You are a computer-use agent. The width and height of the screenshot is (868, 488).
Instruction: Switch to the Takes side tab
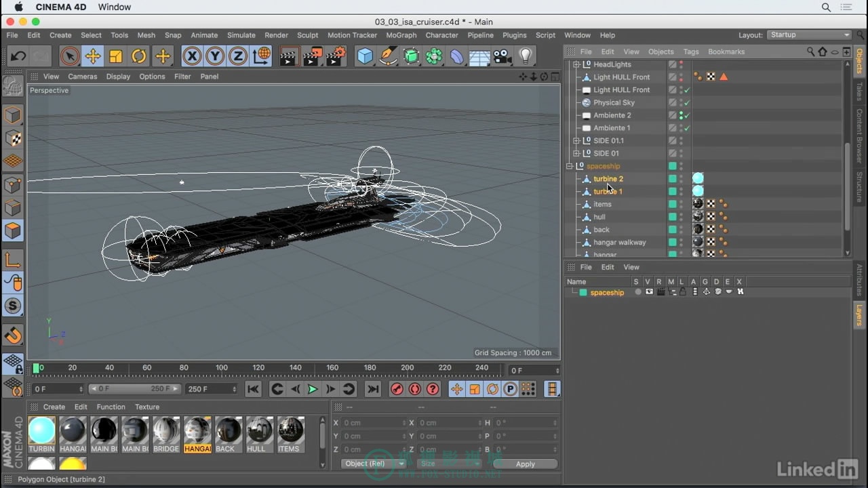pos(859,92)
